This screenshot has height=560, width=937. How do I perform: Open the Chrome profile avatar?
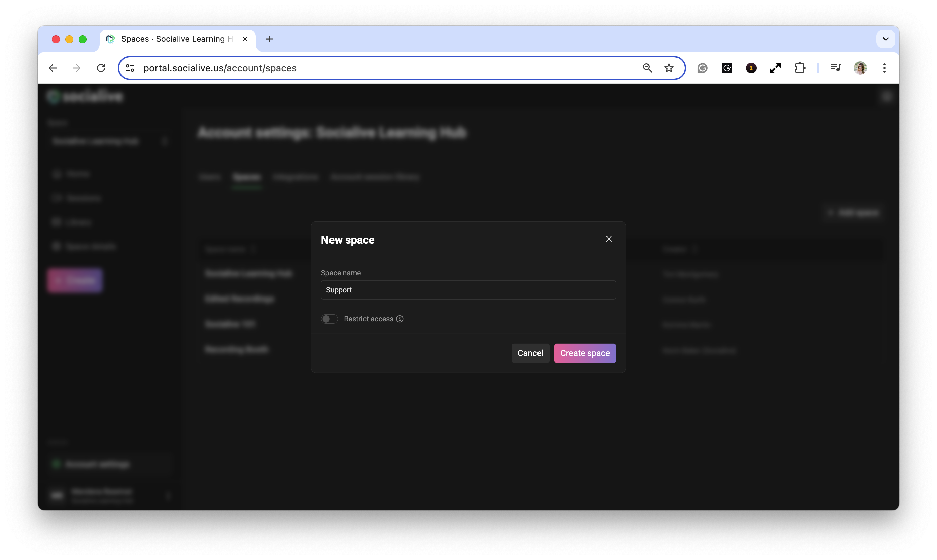coord(860,68)
